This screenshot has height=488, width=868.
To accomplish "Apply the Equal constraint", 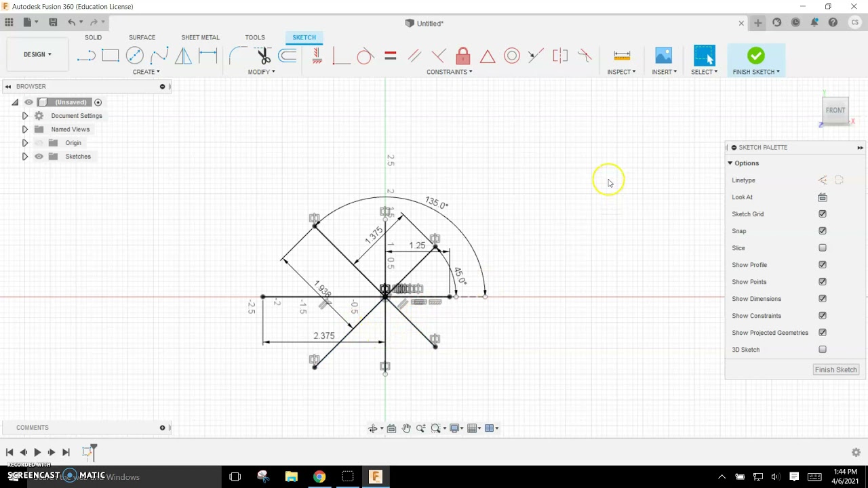I will tap(390, 56).
